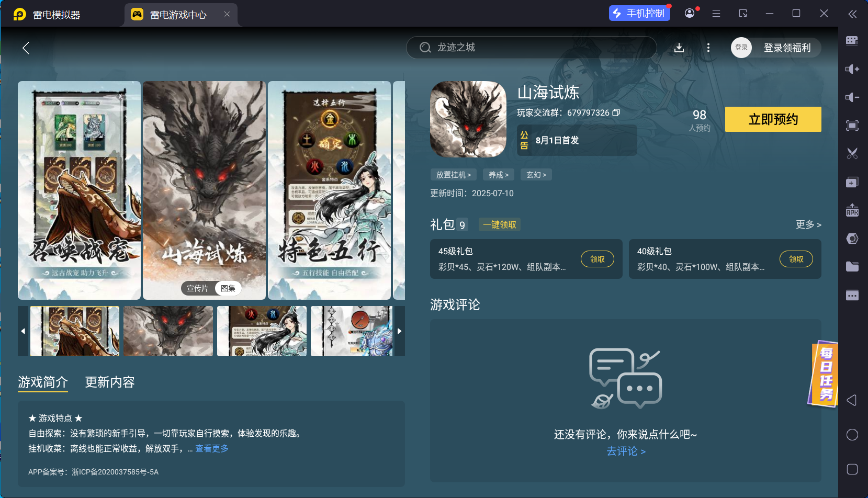This screenshot has width=868, height=498.
Task: Claim the 45级礼包 with 领取
Action: pyautogui.click(x=598, y=259)
